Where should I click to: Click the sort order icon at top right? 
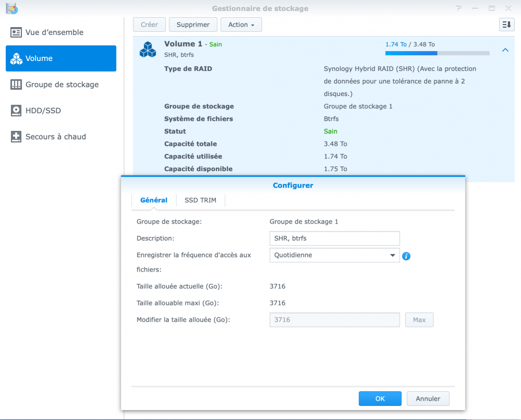click(x=506, y=24)
